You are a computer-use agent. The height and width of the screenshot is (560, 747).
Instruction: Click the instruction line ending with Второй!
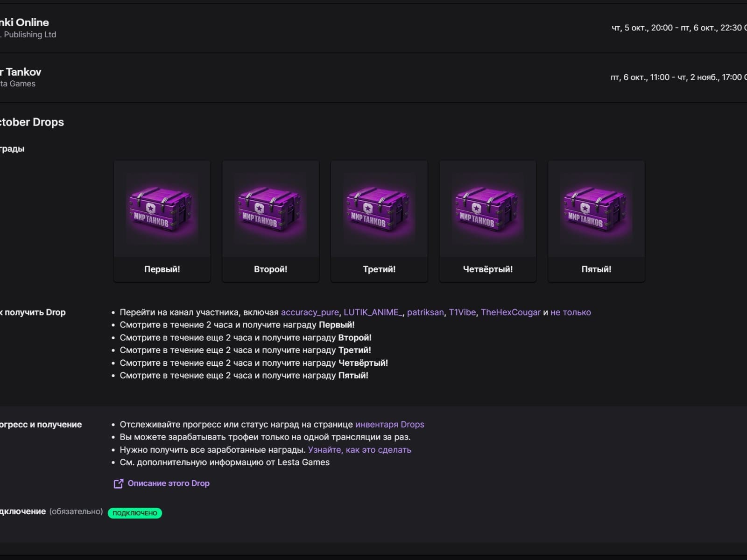point(246,338)
